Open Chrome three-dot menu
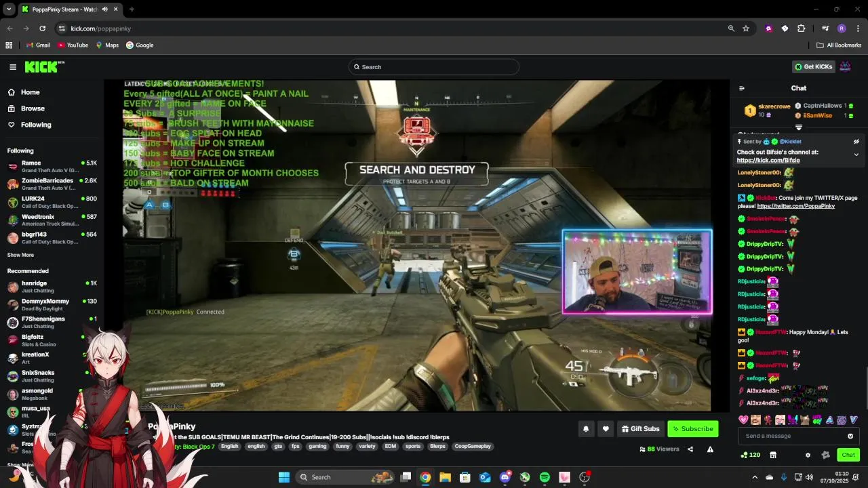This screenshot has width=868, height=488. click(x=858, y=28)
